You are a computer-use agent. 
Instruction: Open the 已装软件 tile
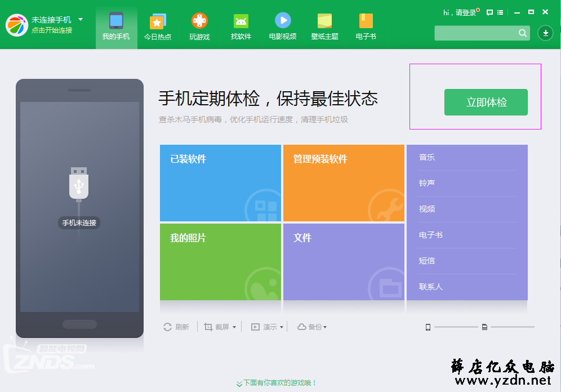[220, 183]
